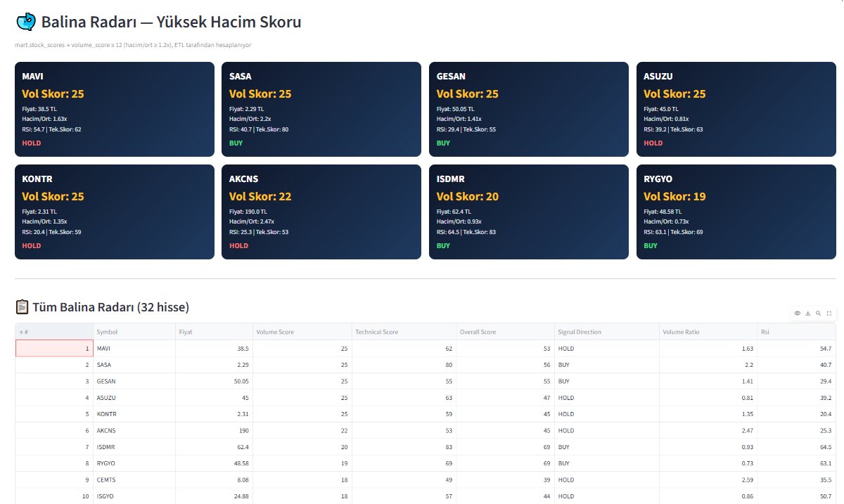The height and width of the screenshot is (504, 844).
Task: Open table search magnifier icon
Action: 819,314
